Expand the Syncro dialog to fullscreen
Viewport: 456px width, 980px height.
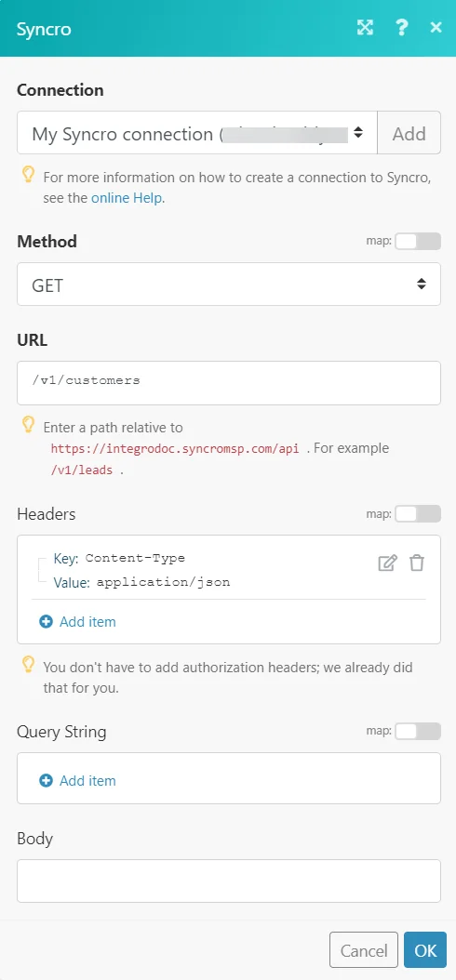pyautogui.click(x=365, y=27)
